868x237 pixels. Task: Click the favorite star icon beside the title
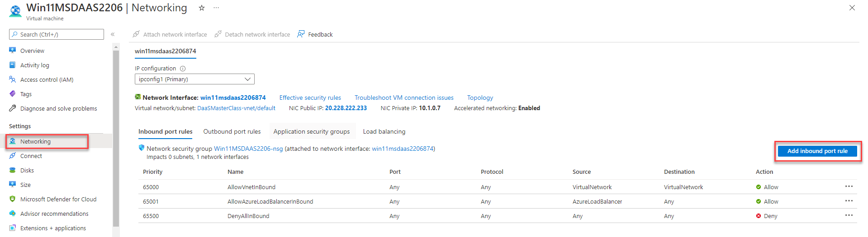tap(202, 8)
